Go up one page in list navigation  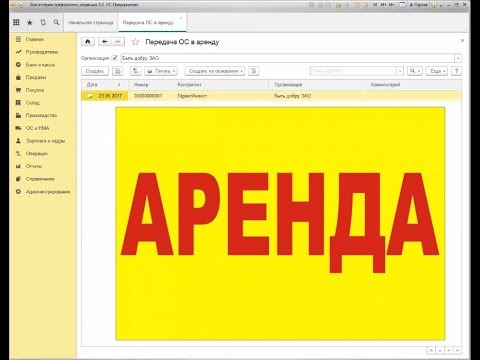pyautogui.click(x=440, y=350)
